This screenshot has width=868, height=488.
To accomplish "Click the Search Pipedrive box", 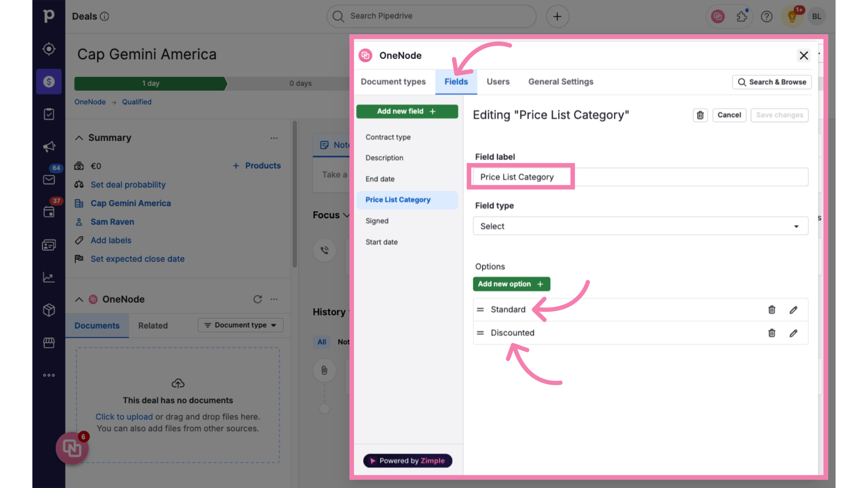I will (x=431, y=16).
